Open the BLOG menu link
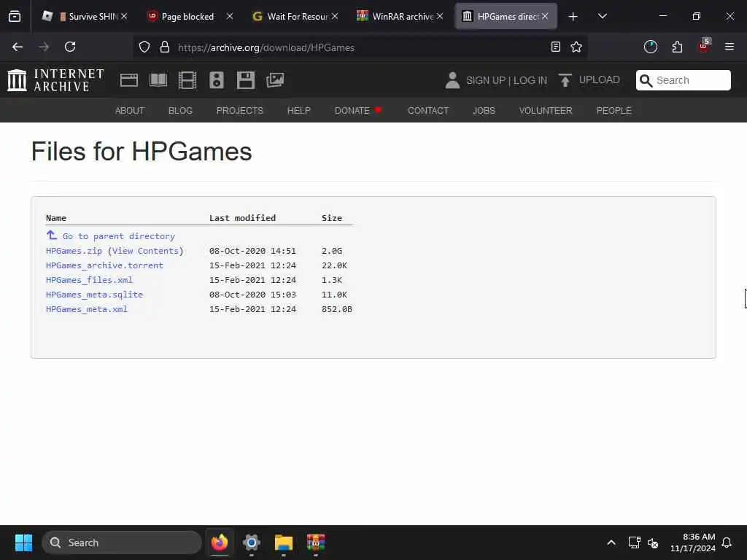Screen dimensions: 747x560 point(181,111)
